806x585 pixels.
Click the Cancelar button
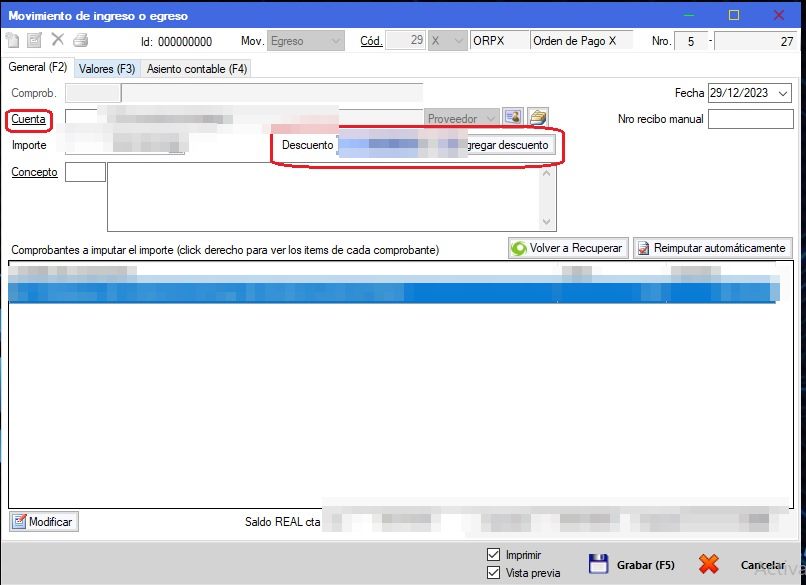pos(743,564)
